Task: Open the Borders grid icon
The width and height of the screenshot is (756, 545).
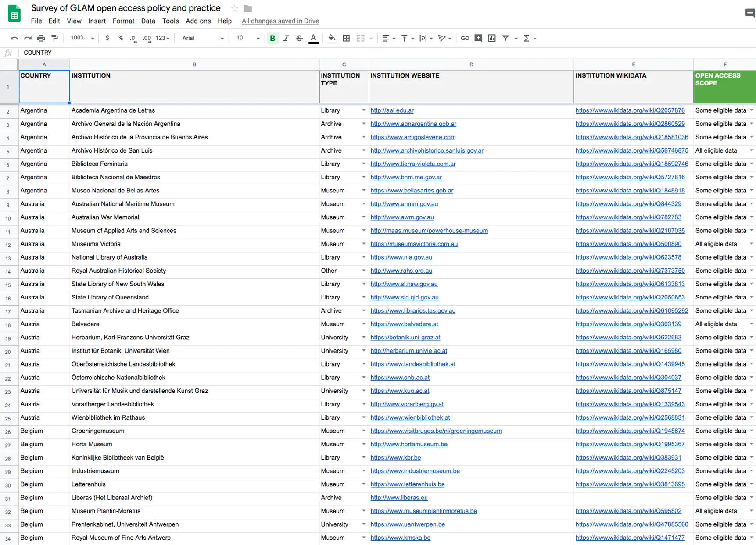Action: click(346, 38)
